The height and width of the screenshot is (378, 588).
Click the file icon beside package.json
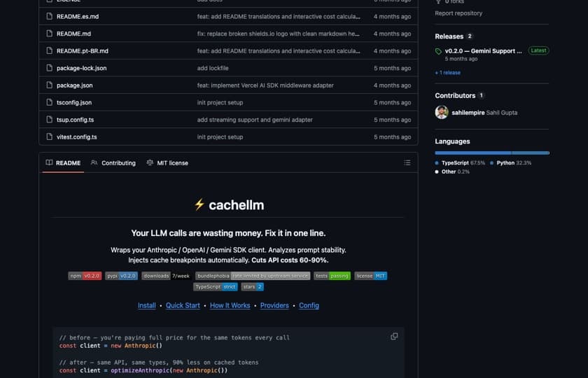click(49, 85)
